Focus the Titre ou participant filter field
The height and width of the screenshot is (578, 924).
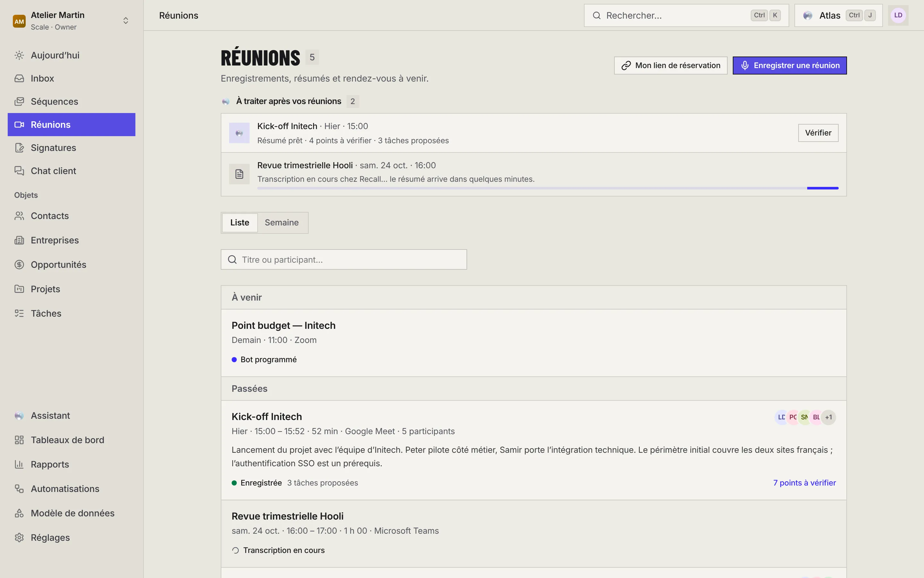344,260
